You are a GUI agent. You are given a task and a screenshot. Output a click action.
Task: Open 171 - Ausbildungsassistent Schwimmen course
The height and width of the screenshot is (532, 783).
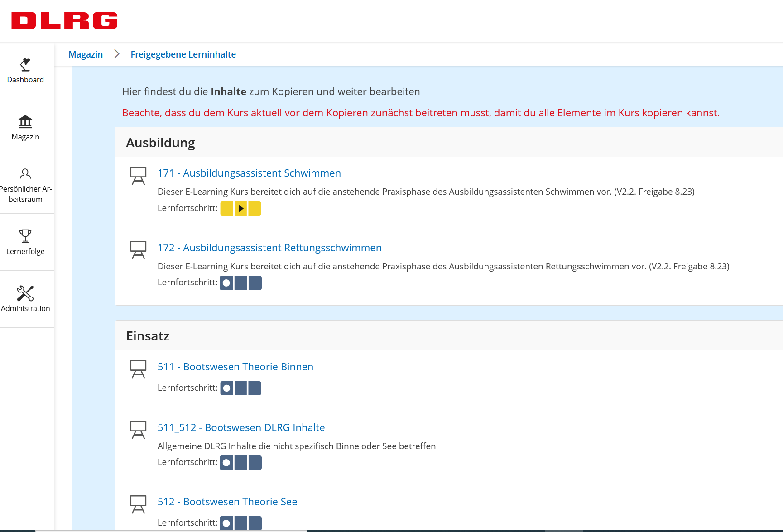click(x=249, y=173)
